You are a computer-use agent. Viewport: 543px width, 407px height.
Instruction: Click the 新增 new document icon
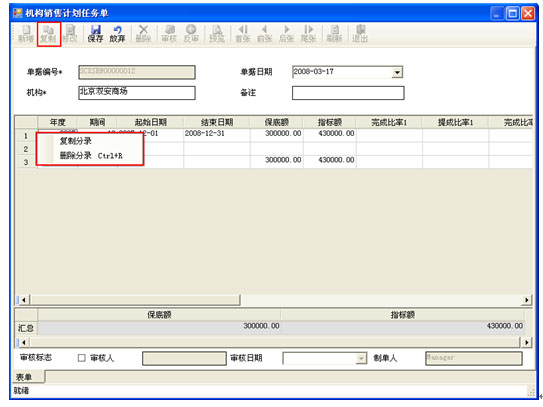(26, 34)
